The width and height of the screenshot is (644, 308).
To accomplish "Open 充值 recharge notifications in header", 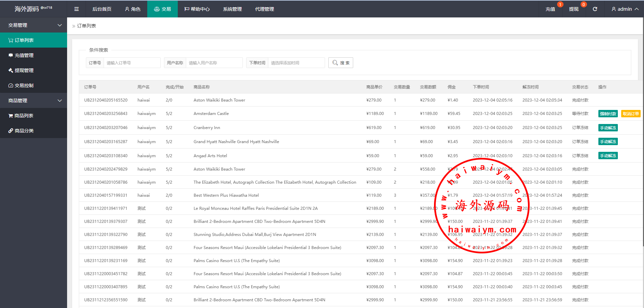I will [x=550, y=9].
